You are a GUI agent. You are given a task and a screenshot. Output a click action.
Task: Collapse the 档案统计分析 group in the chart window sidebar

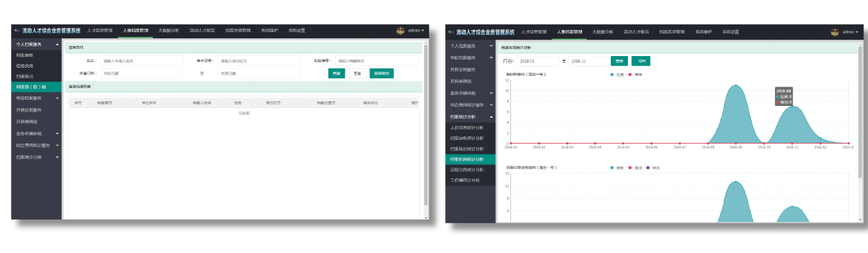click(x=492, y=117)
